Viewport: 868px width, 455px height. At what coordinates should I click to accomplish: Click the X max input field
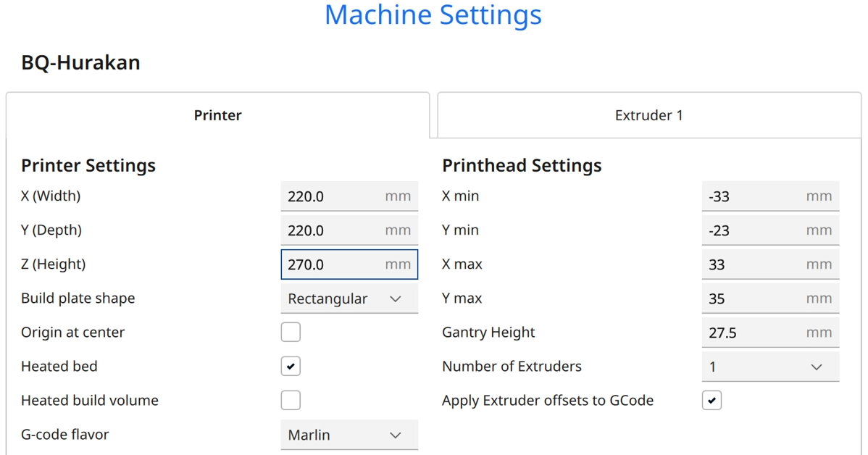point(754,264)
